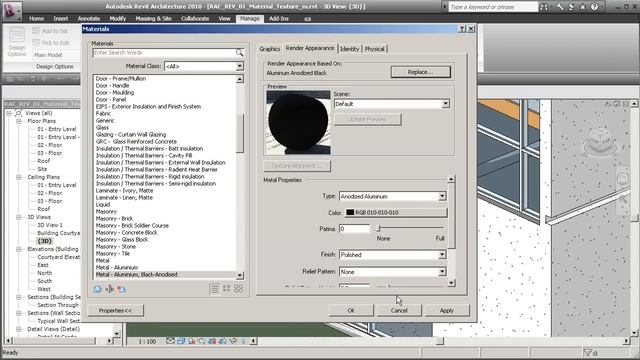Viewport: 640px width, 360px height.
Task: Open the Material Class dropdown
Action: pyautogui.click(x=239, y=66)
